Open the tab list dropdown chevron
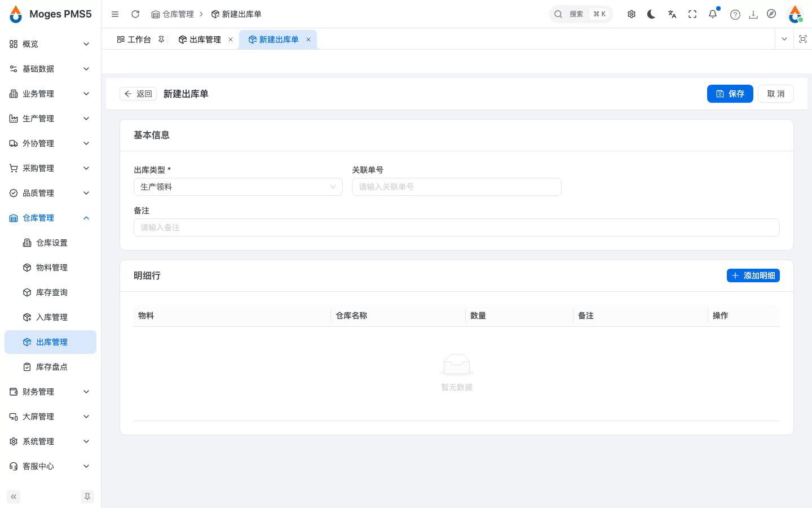Screen dimensions: 812x508 [784, 39]
